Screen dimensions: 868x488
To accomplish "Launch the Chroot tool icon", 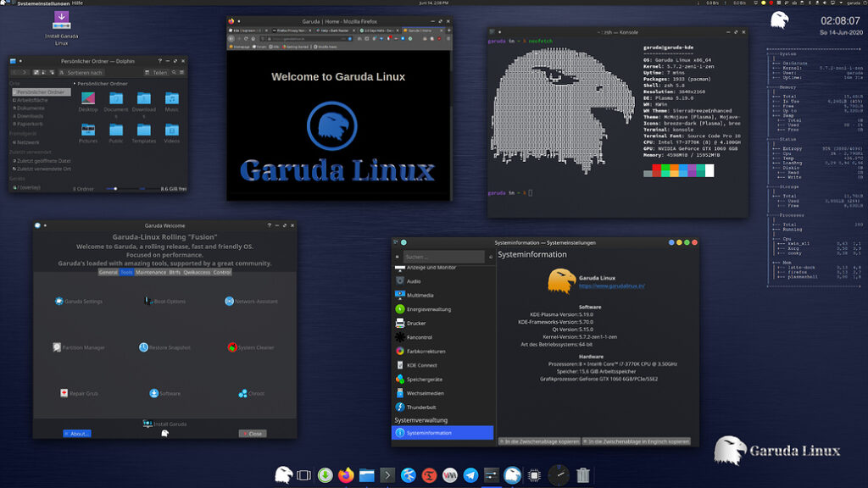I will tap(242, 393).
